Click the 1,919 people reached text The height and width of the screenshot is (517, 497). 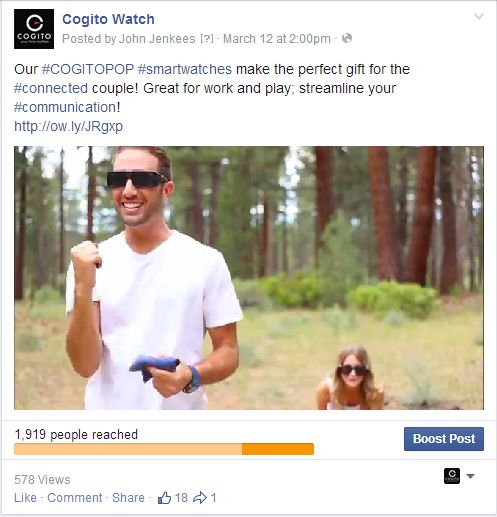tap(76, 435)
